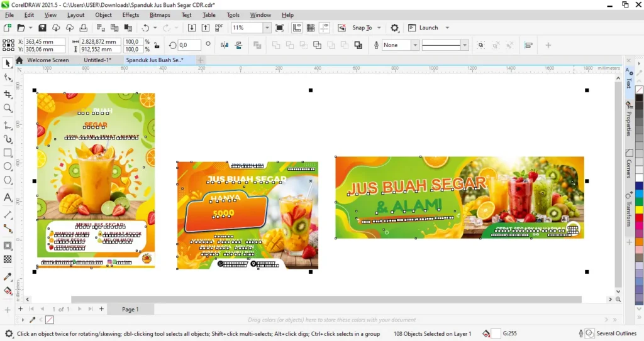Open the Launch dropdown arrow
644x341 pixels.
[x=447, y=28]
